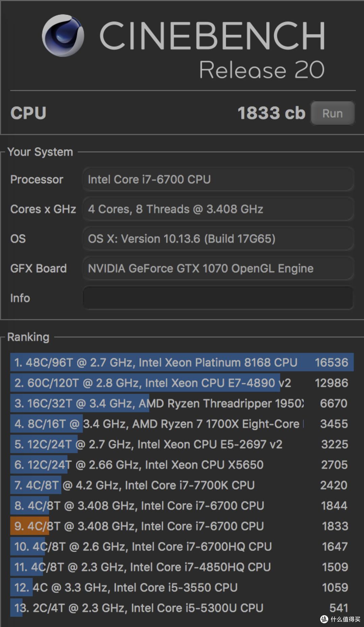Select the Core i7-4850HQ ranking row
Screen dimensions: 364x627
(x=182, y=567)
